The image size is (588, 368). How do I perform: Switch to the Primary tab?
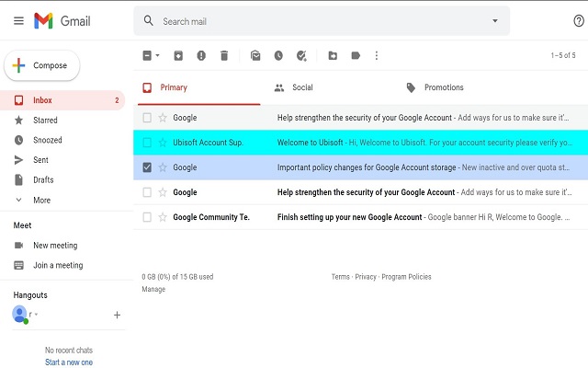[198, 87]
